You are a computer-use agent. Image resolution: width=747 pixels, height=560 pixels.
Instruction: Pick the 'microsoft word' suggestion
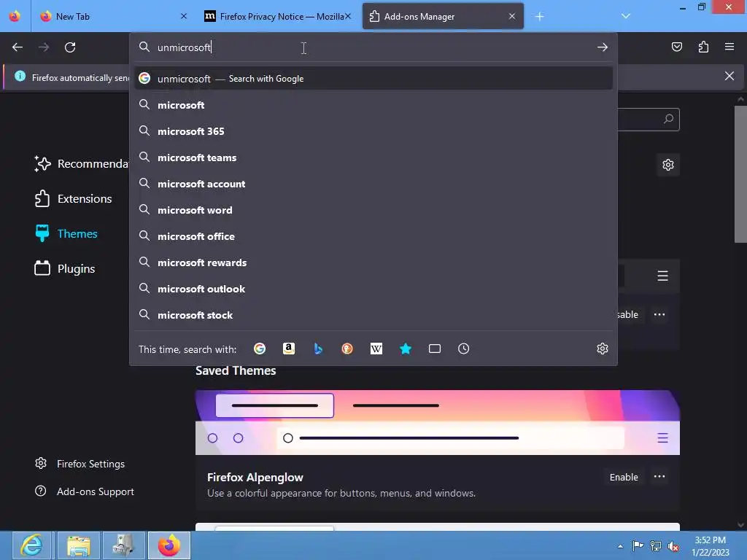click(x=373, y=209)
